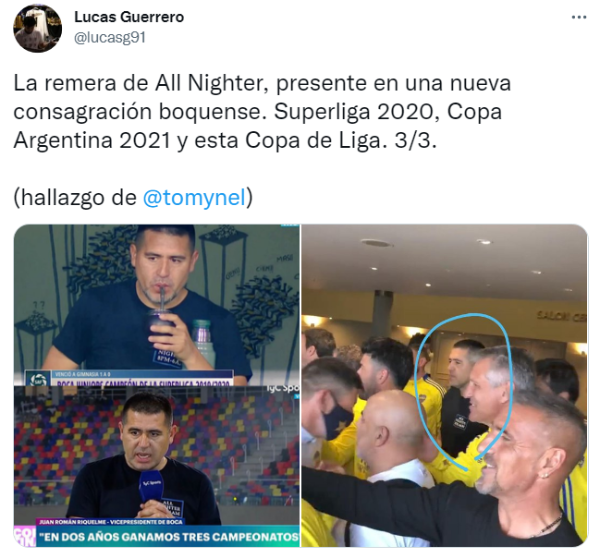Open the right-side locker room celebration photo
600x558 pixels.
(444, 385)
